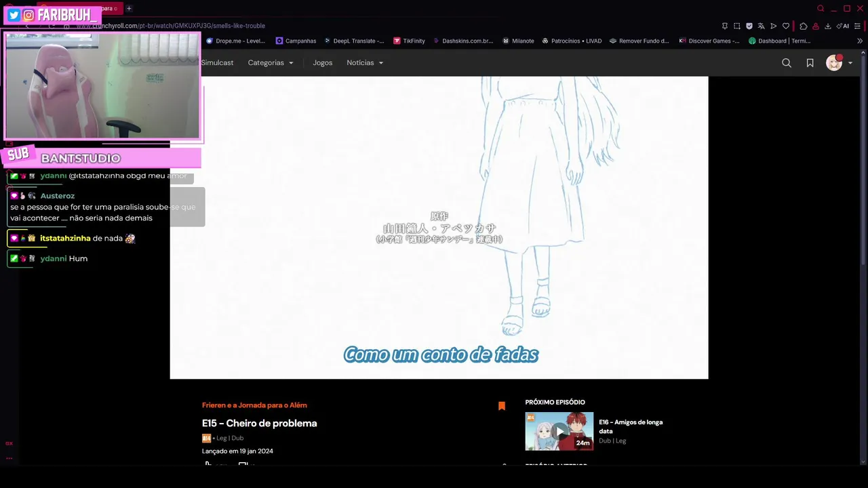This screenshot has width=868, height=488.
Task: Open the Dashskins.com.br bookmark
Action: [x=463, y=41]
